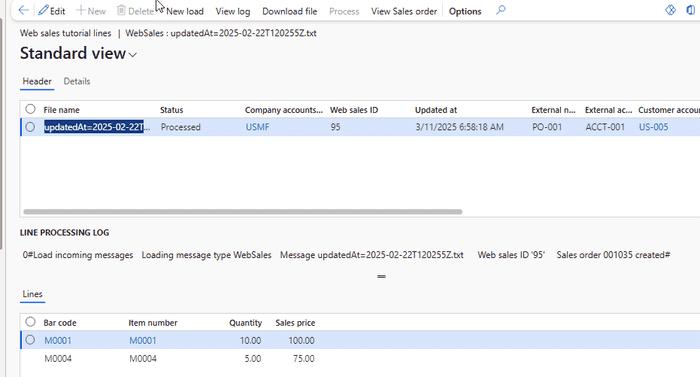Click the Edit pencil button
This screenshot has width=700, height=377.
click(x=52, y=11)
